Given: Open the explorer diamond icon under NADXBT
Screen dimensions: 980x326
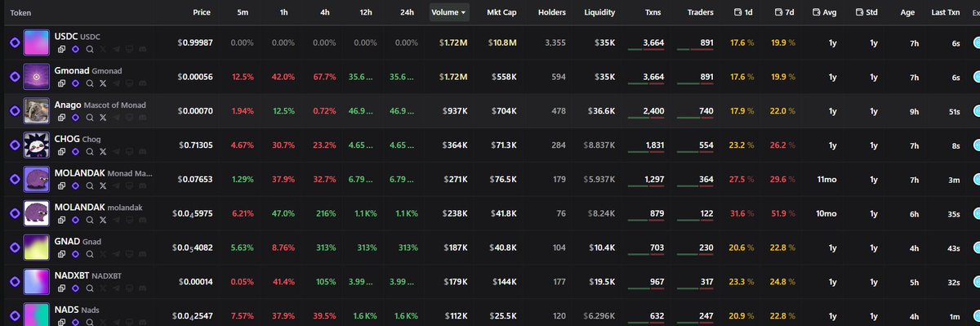Looking at the screenshot, I should point(75,289).
